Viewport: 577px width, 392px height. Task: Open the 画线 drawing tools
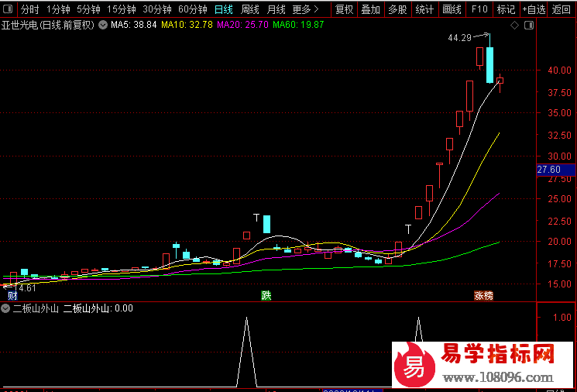(451, 9)
